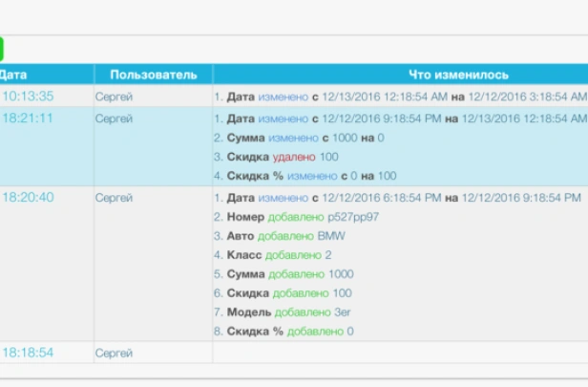Open the 18:21:11 timestamp entry
The width and height of the screenshot is (588, 387).
(28, 118)
